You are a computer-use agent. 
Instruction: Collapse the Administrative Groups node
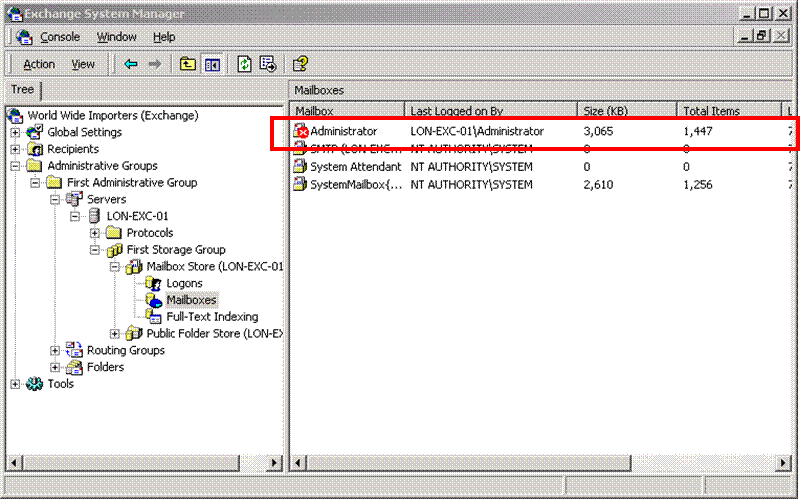[x=15, y=166]
